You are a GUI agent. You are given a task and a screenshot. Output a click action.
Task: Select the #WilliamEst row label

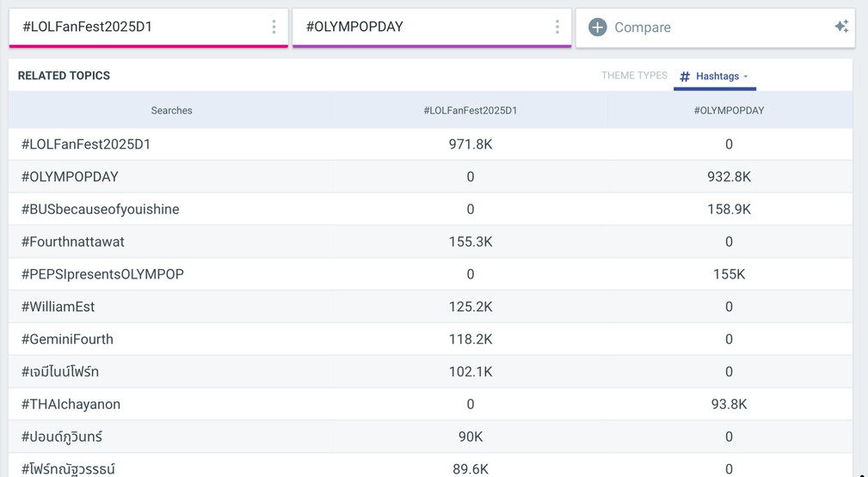(58, 307)
